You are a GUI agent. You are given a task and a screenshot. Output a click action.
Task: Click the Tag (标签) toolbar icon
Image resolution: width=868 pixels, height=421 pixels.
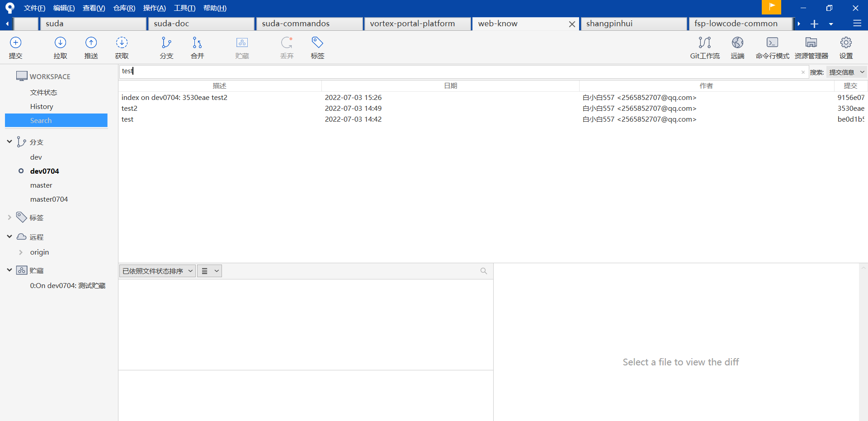tap(317, 47)
